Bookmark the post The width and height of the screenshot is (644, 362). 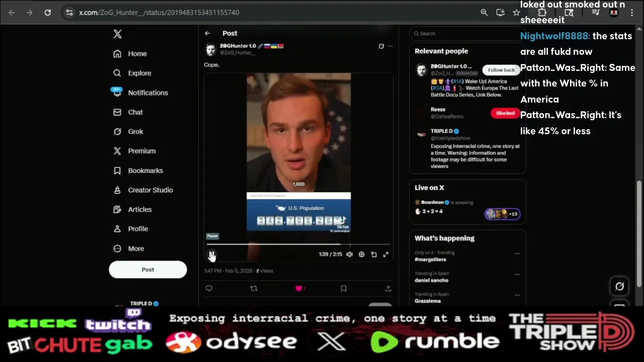click(344, 289)
